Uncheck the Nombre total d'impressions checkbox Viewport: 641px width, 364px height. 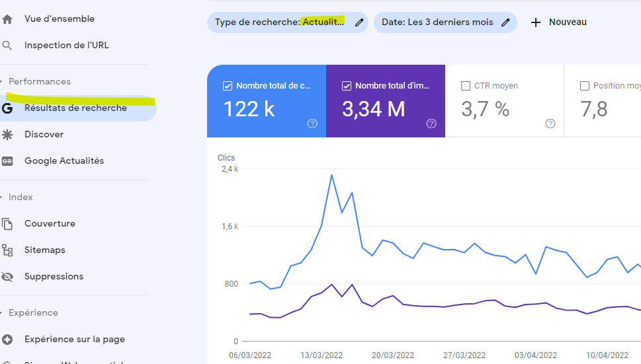click(x=347, y=86)
